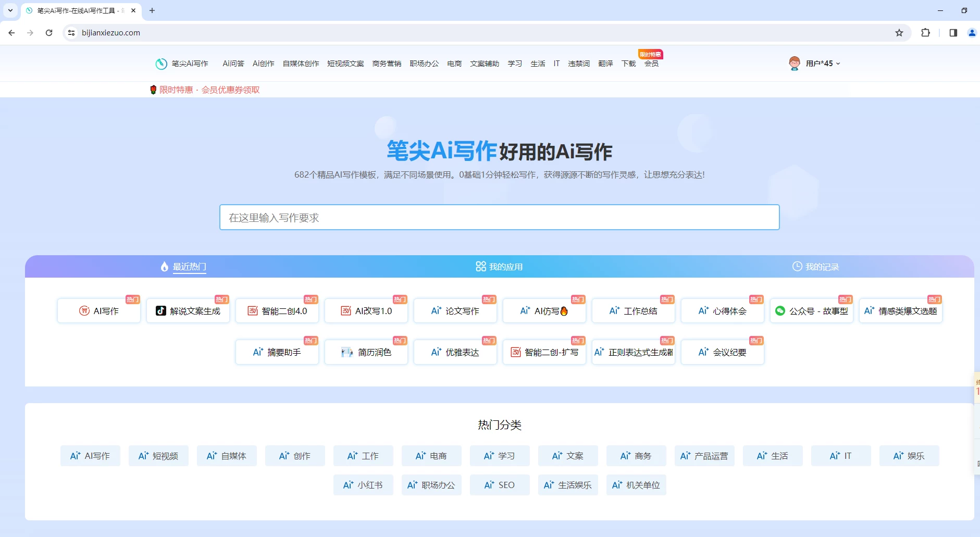Open the Chrome profile icon

click(972, 33)
